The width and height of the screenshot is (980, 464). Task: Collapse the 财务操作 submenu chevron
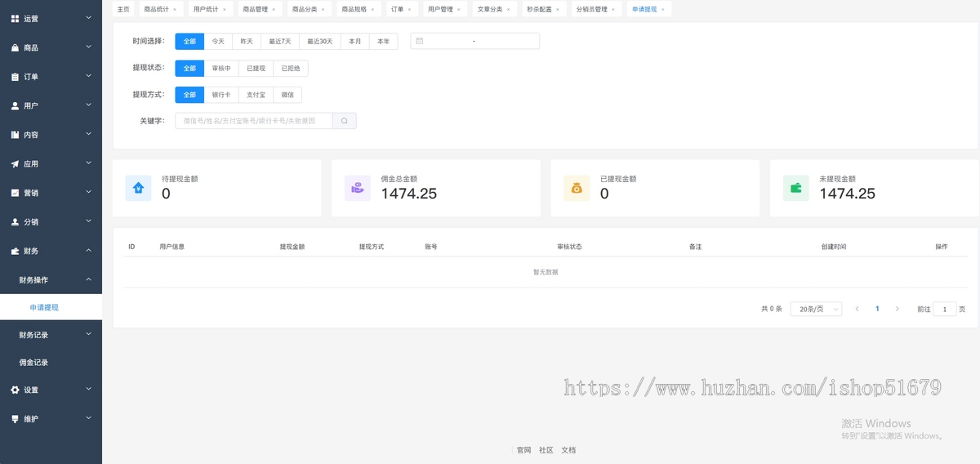click(x=88, y=279)
